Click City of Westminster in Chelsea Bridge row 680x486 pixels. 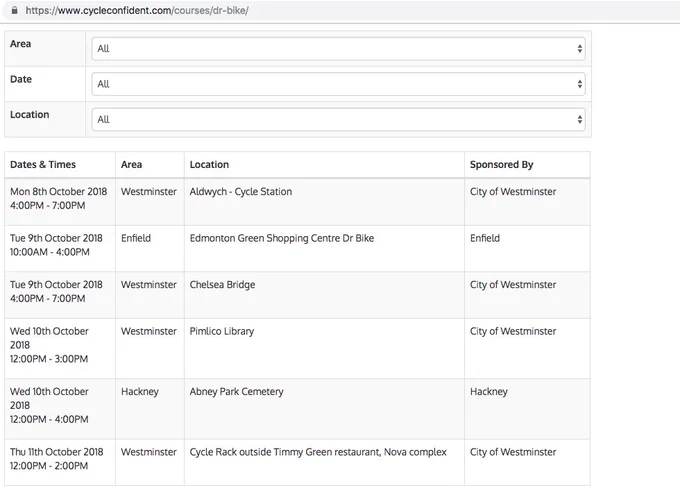tap(513, 284)
